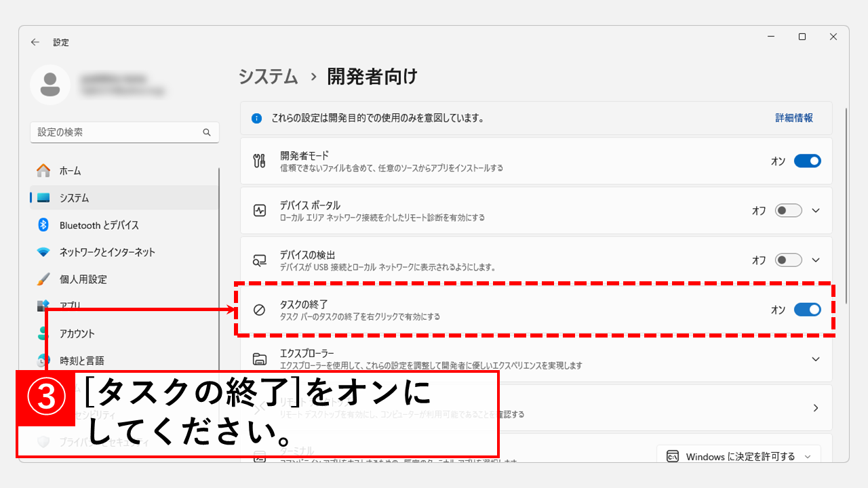Screen dimensions: 868x488
Task: Expand the デバイス ポータル section chevron
Action: click(816, 211)
